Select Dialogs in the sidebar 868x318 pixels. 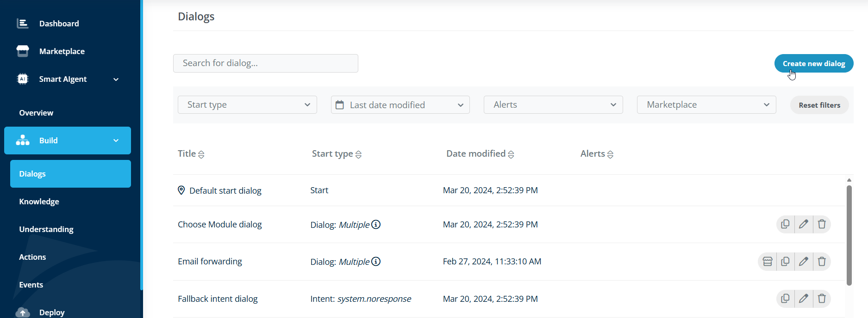coord(70,174)
